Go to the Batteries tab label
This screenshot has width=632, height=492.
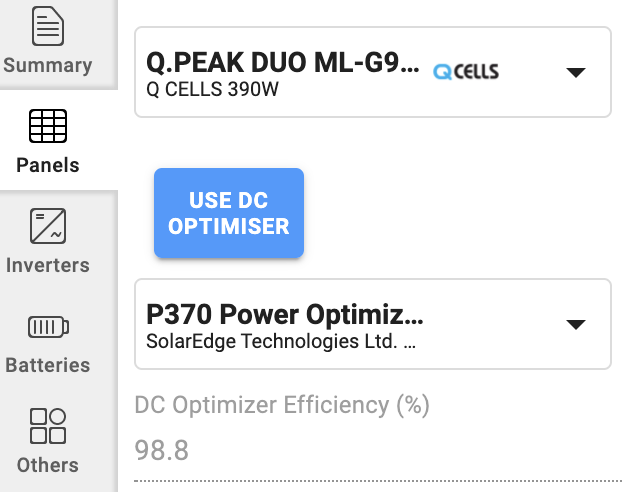tap(48, 365)
